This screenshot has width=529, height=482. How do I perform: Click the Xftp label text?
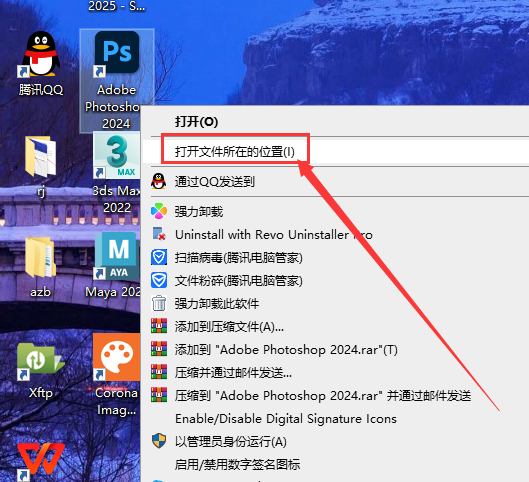click(41, 393)
